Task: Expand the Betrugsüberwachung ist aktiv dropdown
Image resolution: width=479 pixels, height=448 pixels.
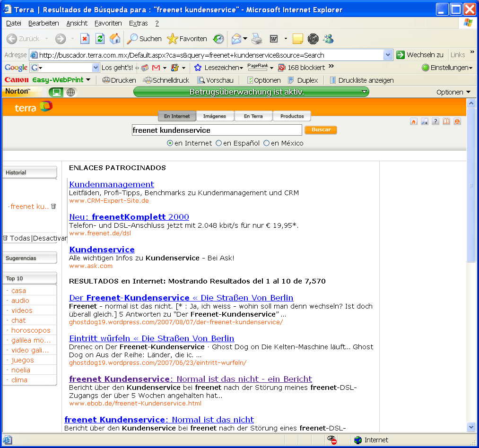Action: point(364,92)
